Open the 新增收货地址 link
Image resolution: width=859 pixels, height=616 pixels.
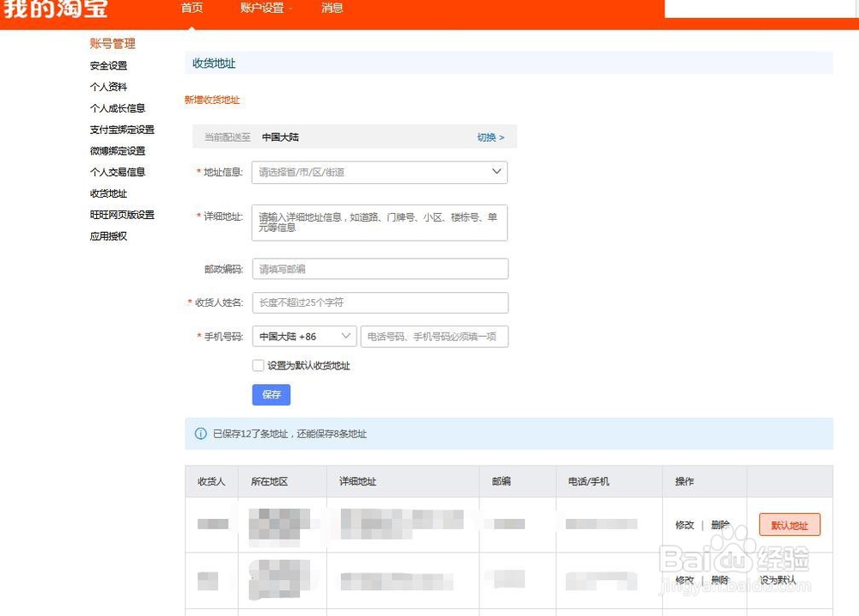211,100
